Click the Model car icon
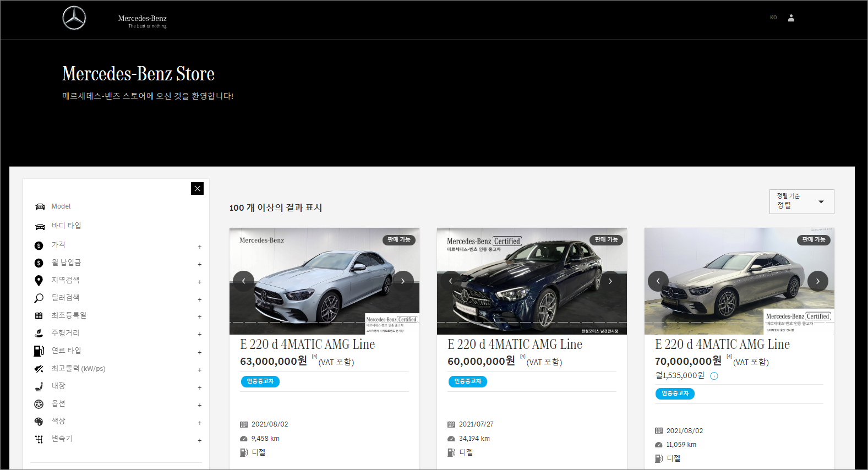 tap(40, 206)
